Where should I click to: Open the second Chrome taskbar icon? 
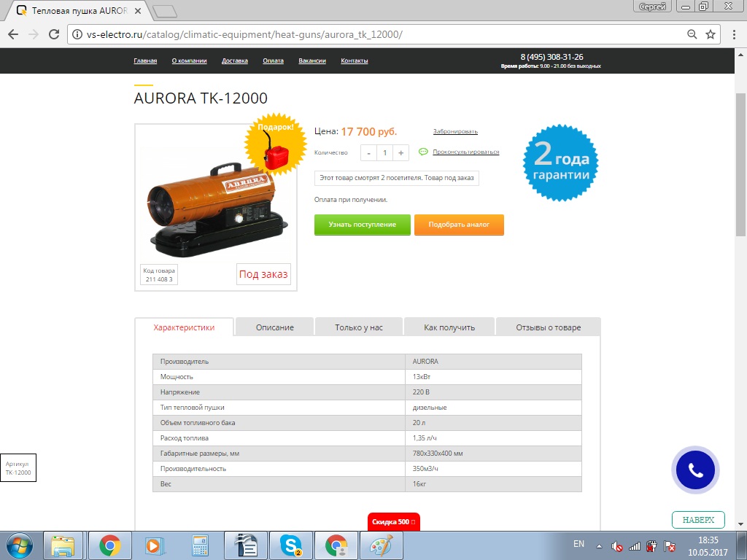(x=336, y=545)
